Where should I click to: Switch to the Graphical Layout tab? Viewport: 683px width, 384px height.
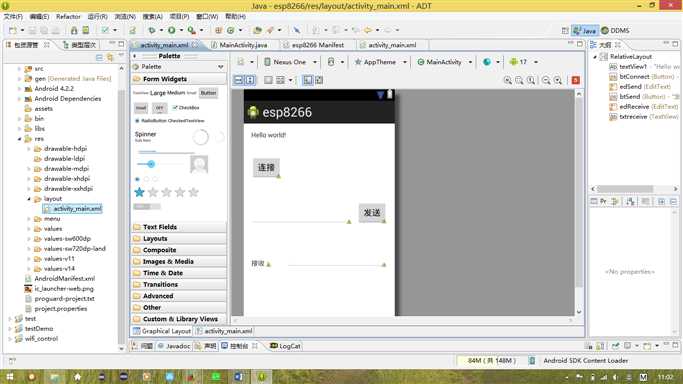(162, 331)
